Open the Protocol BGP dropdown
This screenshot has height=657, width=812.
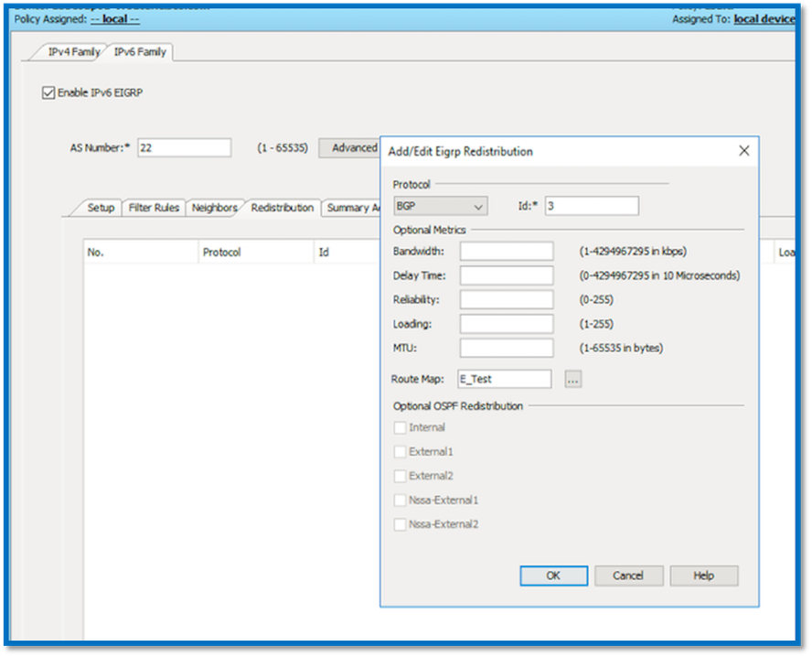[440, 206]
